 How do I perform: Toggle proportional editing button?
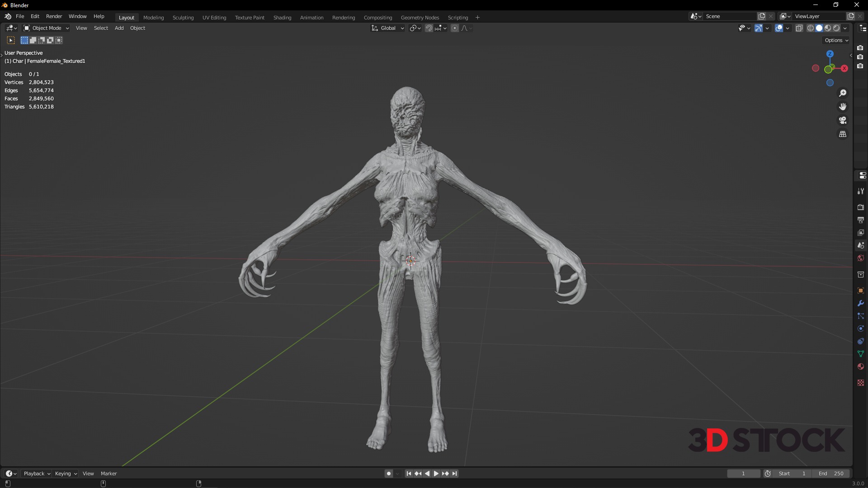tap(455, 28)
